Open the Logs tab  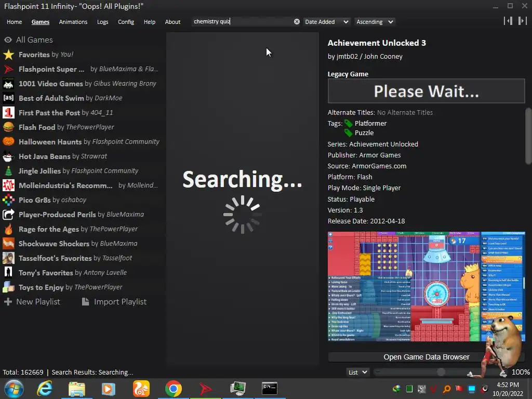click(x=102, y=22)
